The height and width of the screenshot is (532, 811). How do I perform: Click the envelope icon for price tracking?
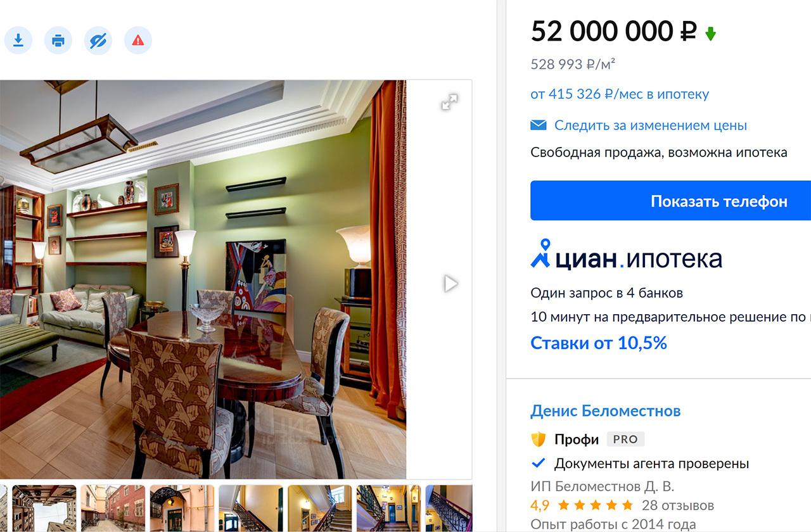(538, 125)
